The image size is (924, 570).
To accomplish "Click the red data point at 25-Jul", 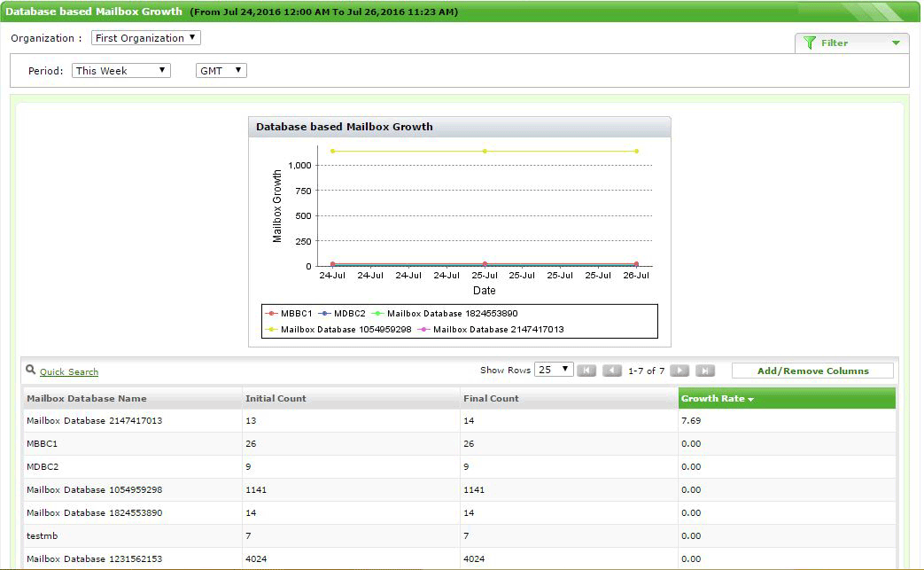I will pyautogui.click(x=485, y=264).
